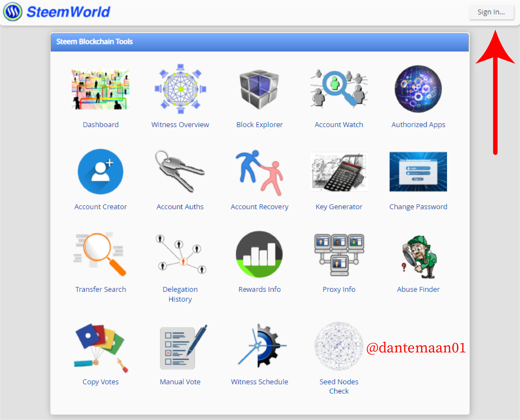Go to the Authorized Apps link
Screen dimensions: 520x420
point(418,125)
